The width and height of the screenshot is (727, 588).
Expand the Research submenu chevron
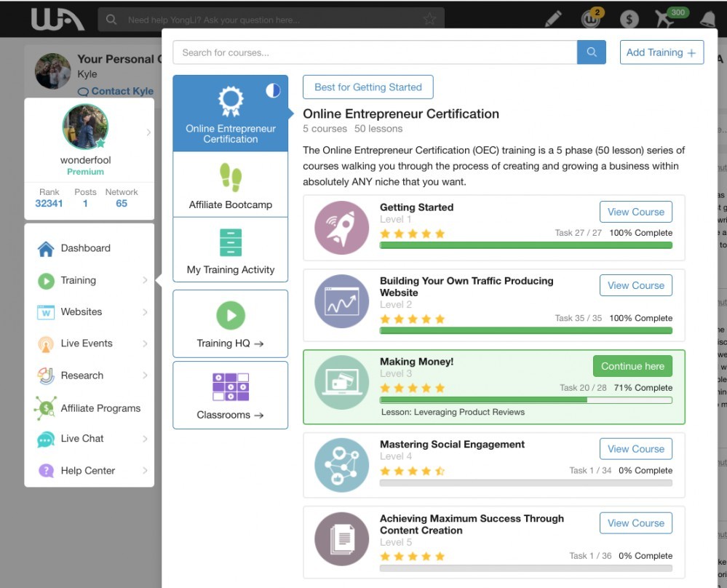[145, 376]
